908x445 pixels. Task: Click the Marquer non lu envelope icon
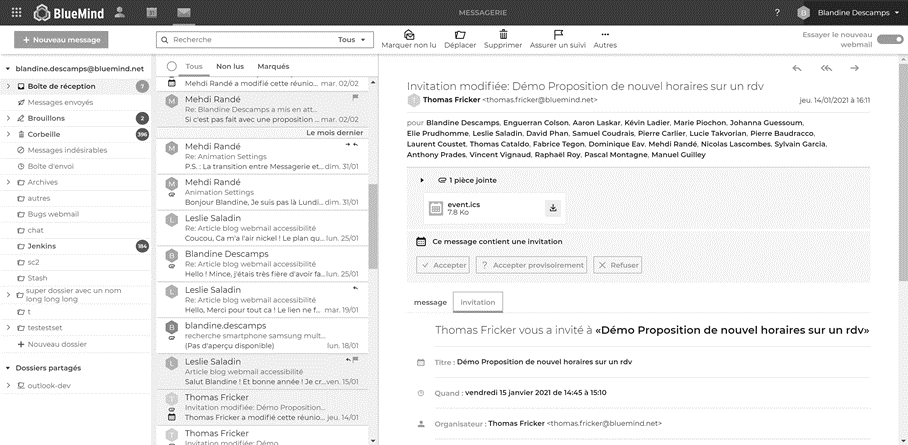tap(409, 35)
